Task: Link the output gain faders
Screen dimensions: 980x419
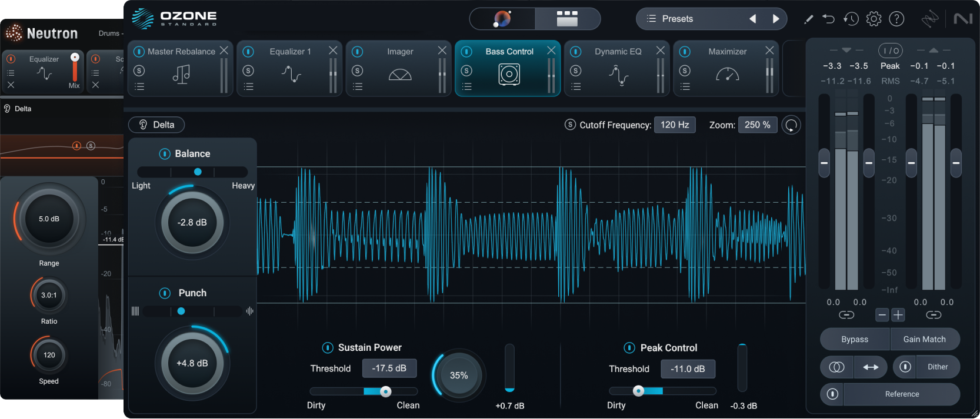Action: [934, 315]
